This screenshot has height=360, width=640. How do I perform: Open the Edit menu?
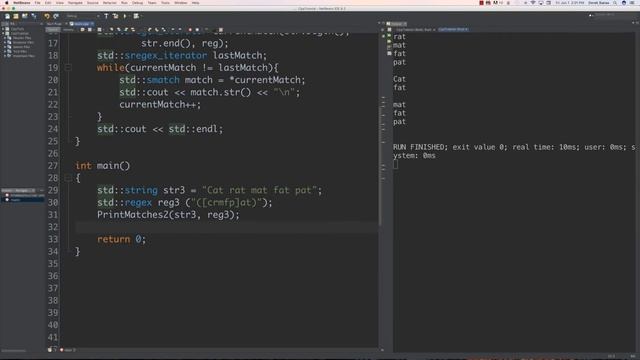[48, 3]
